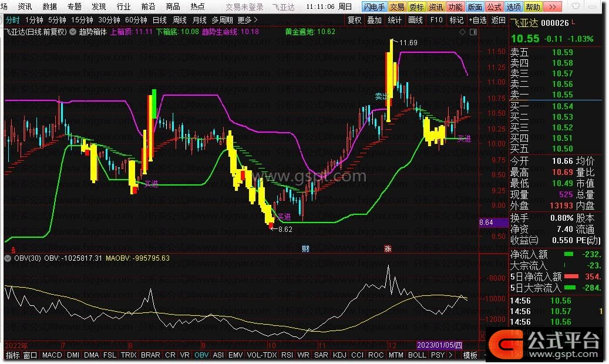Viewport: 609px width, 364px height.
Task: Add stock with +自选 button
Action: (x=477, y=20)
